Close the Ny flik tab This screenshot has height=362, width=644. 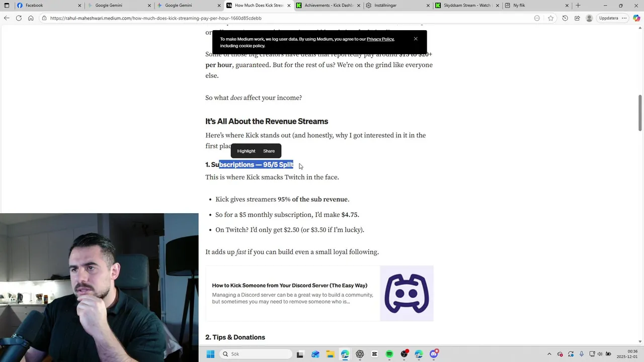(x=567, y=6)
